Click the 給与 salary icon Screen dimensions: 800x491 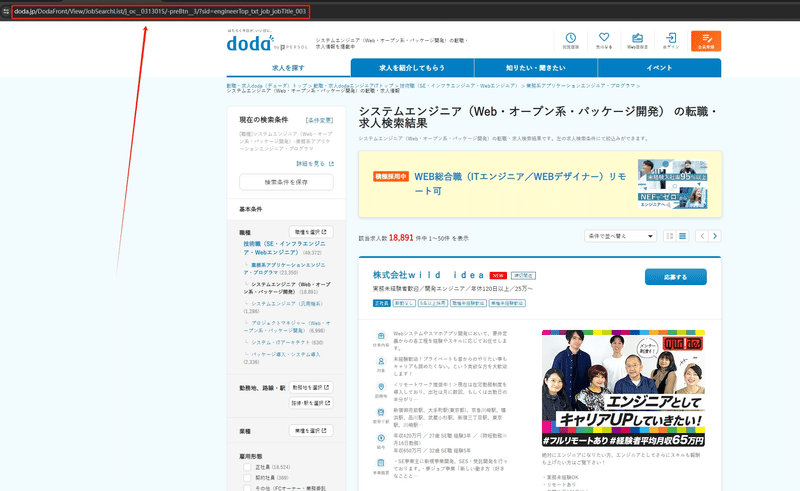pos(381,438)
